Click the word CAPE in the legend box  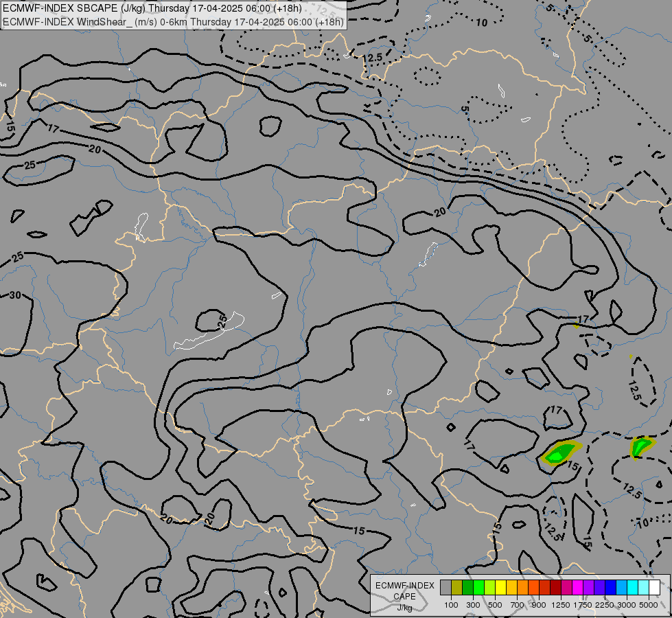point(404,597)
